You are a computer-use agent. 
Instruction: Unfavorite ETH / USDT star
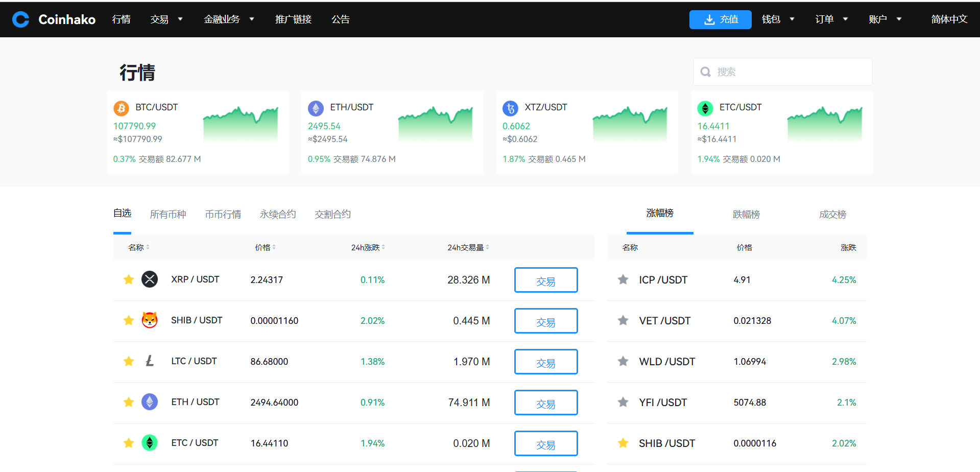[x=129, y=402]
